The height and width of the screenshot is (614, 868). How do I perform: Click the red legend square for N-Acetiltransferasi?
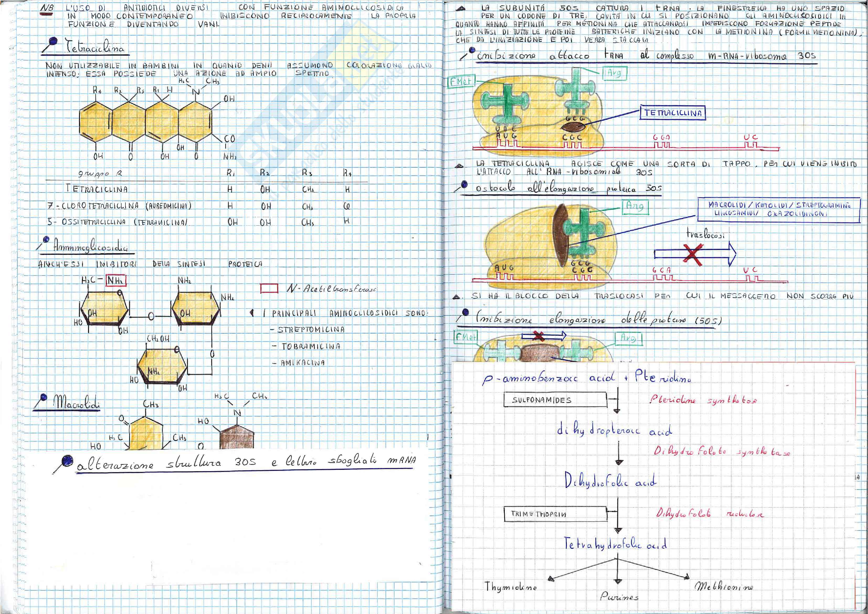(x=269, y=289)
